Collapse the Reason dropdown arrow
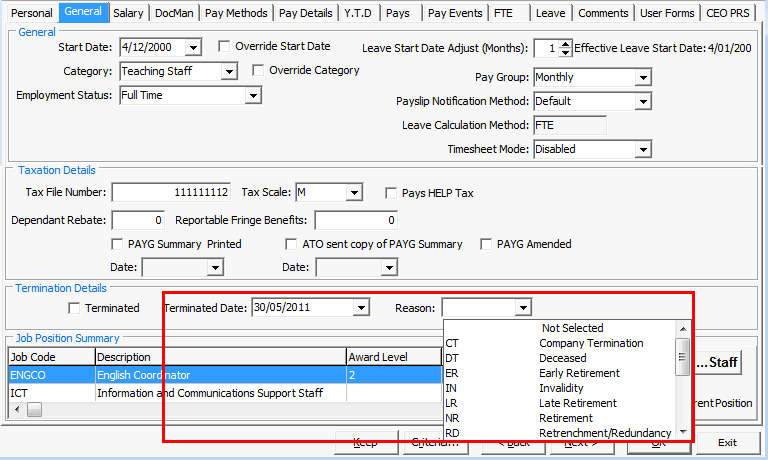The width and height of the screenshot is (768, 460). [523, 308]
